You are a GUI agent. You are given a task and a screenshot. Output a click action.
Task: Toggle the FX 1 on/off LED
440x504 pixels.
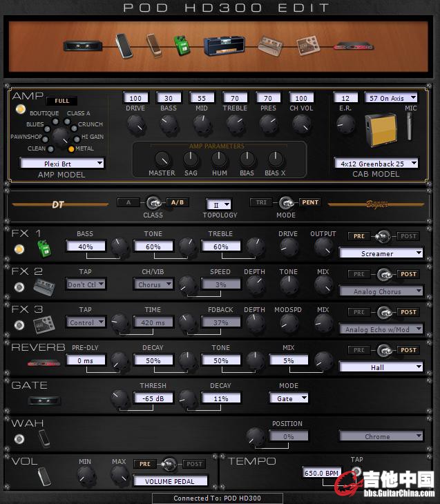[19, 249]
